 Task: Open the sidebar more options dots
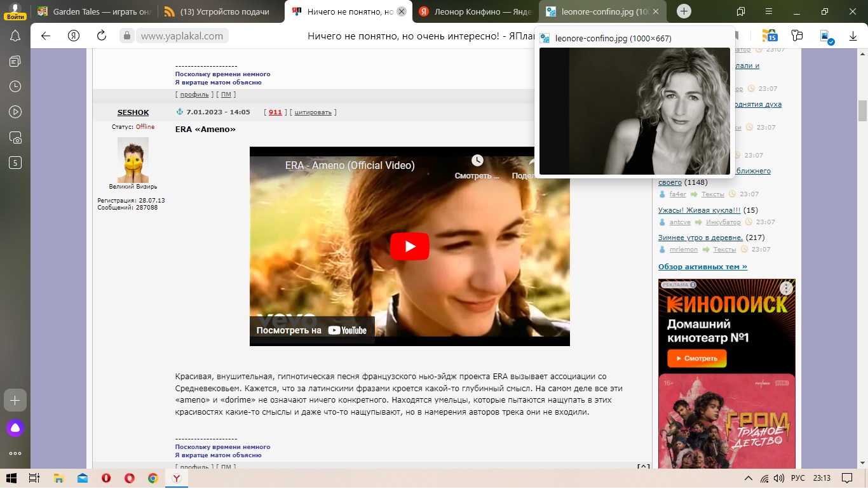15,453
